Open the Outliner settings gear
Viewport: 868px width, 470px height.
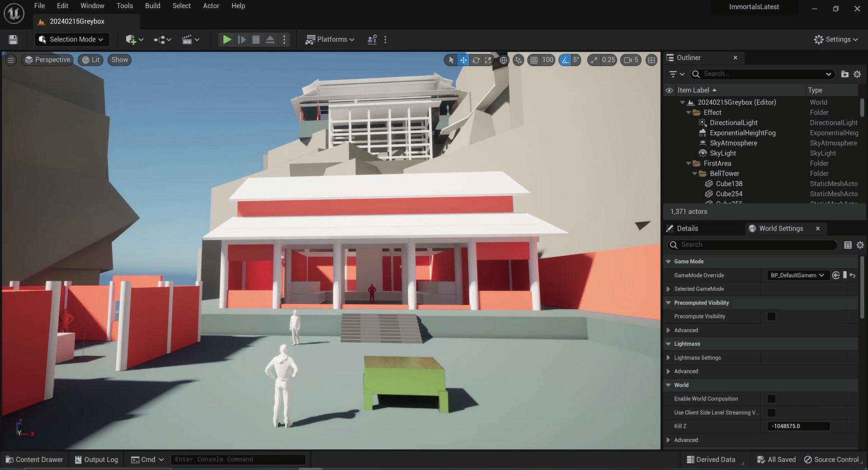point(857,74)
